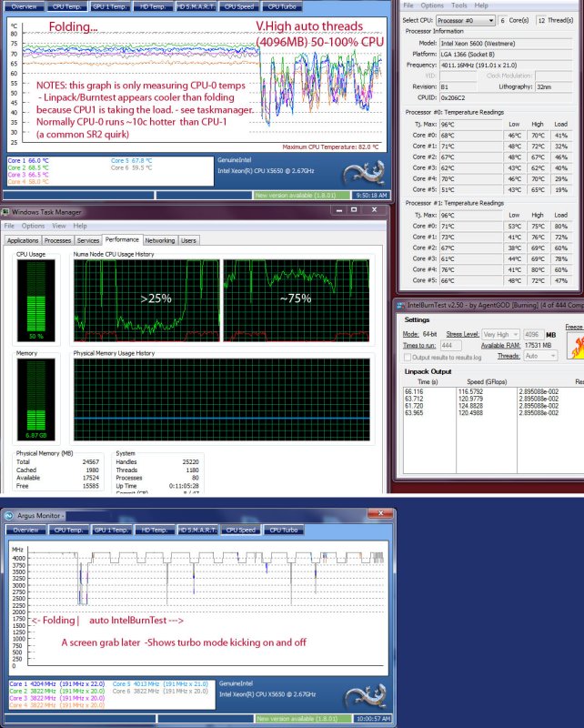
Task: Open CPU Turbo tab in the Argus window with MHz graph
Action: click(x=283, y=530)
